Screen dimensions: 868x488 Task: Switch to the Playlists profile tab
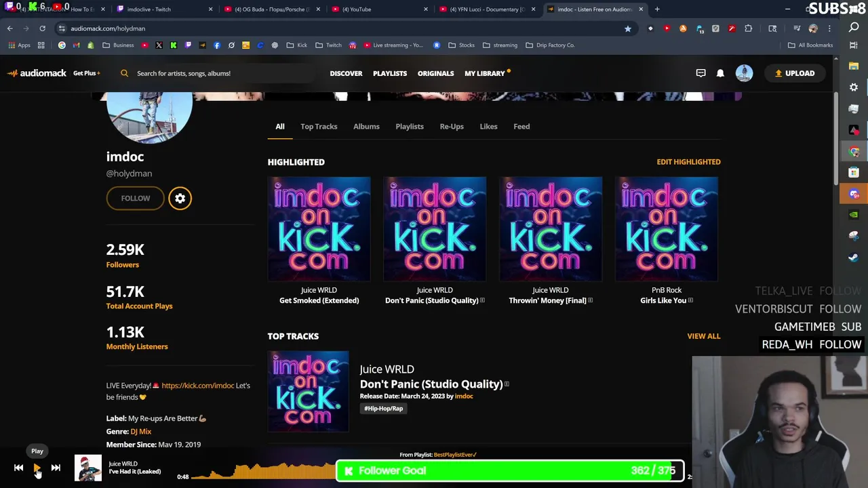[x=410, y=126]
